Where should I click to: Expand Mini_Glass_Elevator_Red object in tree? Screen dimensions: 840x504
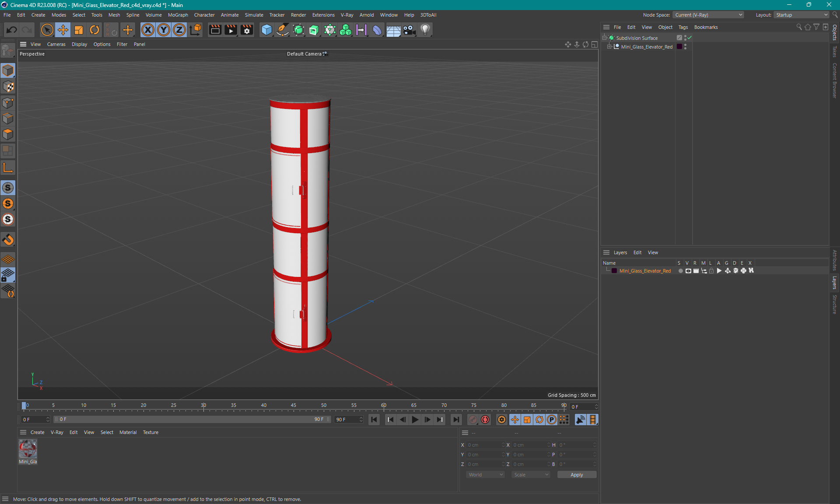(x=609, y=47)
